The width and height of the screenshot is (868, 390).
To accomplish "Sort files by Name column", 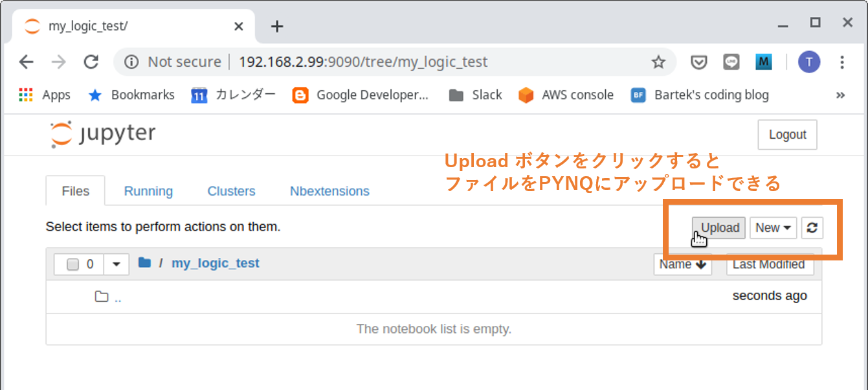I will 682,264.
